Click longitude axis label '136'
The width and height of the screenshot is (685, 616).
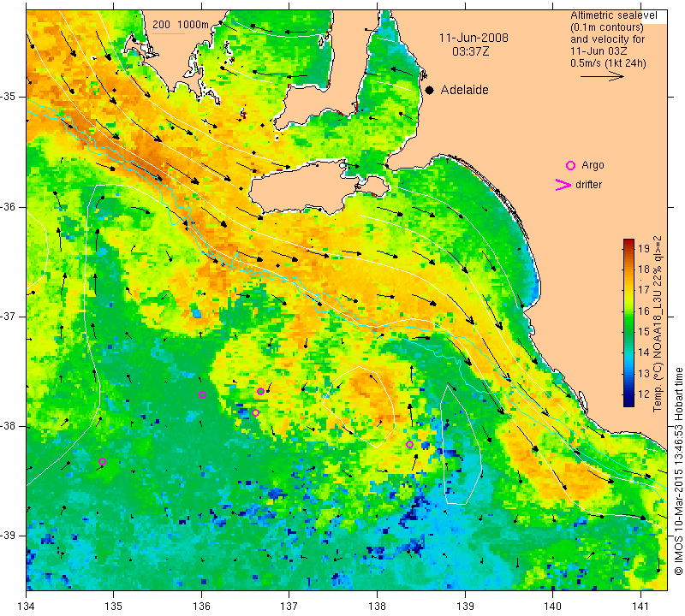[201, 606]
